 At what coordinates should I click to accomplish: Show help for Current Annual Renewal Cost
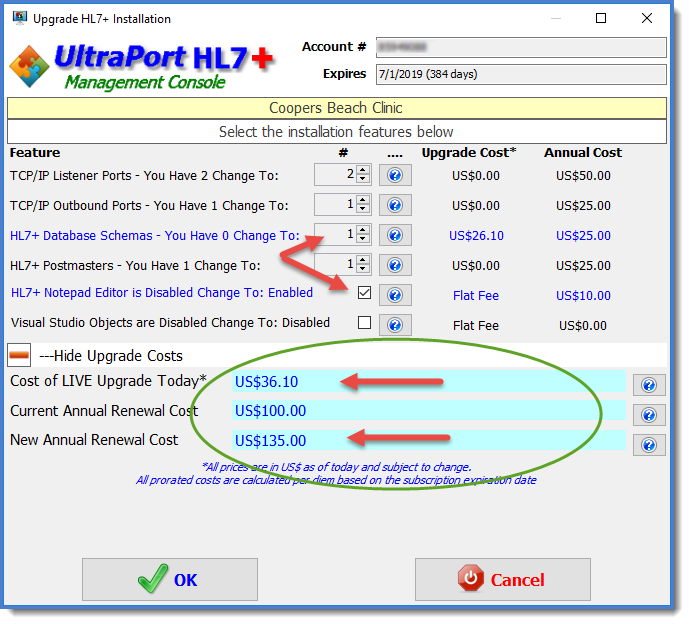pos(649,415)
